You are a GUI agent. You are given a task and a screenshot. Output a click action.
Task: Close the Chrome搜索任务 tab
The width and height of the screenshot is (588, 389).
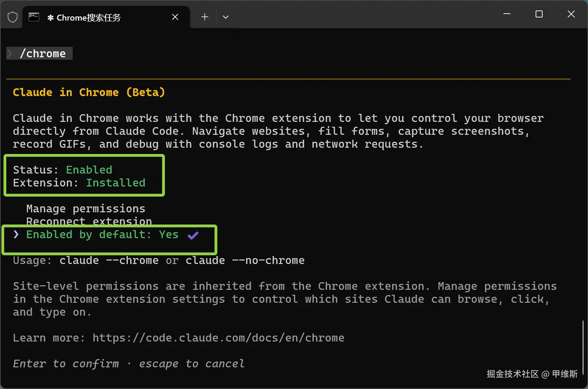(x=175, y=17)
